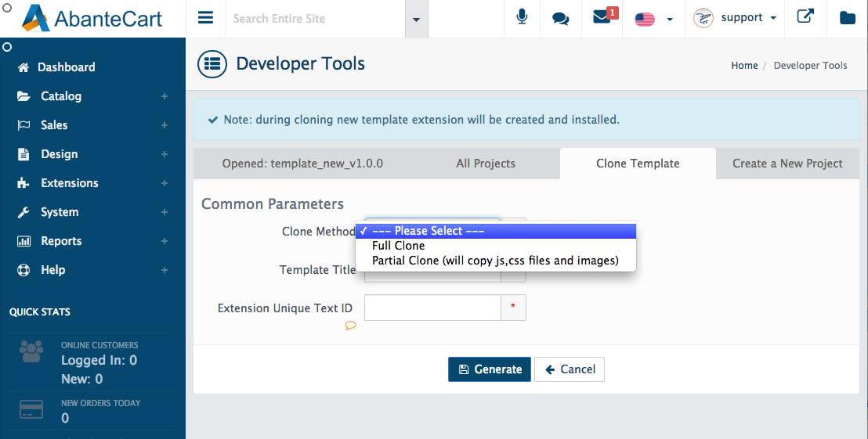
Task: Click the Extension Unique Text ID field
Action: coord(432,308)
